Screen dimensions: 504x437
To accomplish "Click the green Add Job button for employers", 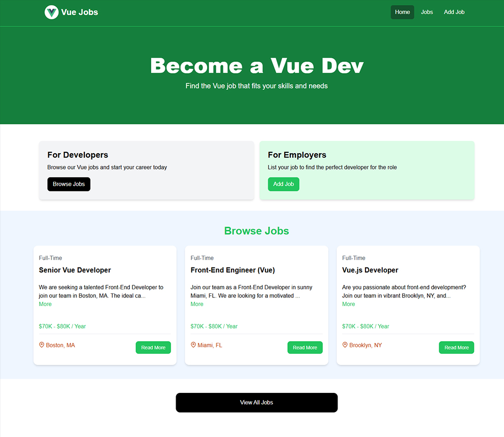I will (x=284, y=184).
